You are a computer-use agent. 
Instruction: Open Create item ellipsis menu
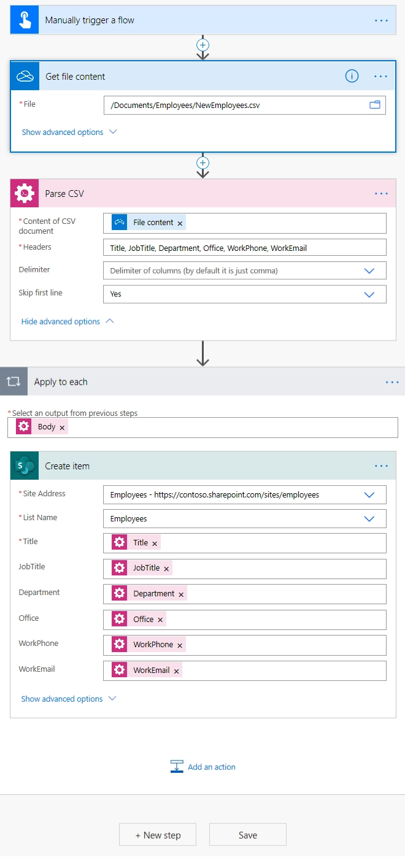(381, 466)
